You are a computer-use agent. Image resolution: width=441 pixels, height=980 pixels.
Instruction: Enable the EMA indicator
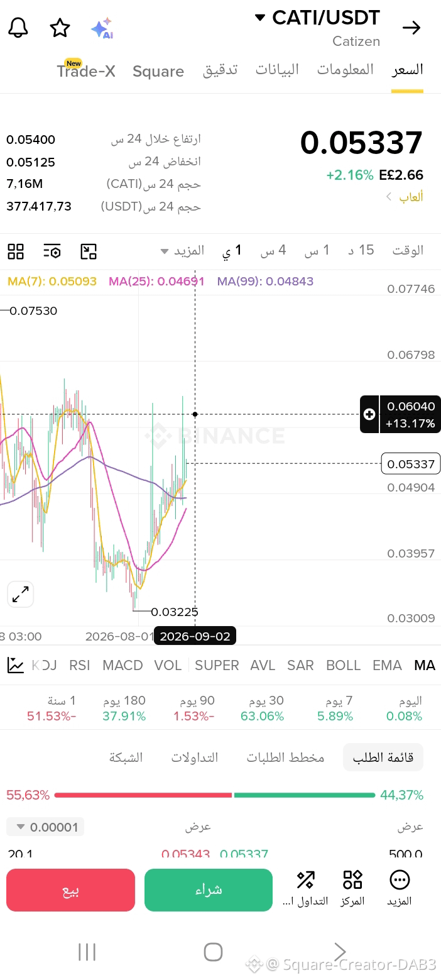click(x=387, y=665)
